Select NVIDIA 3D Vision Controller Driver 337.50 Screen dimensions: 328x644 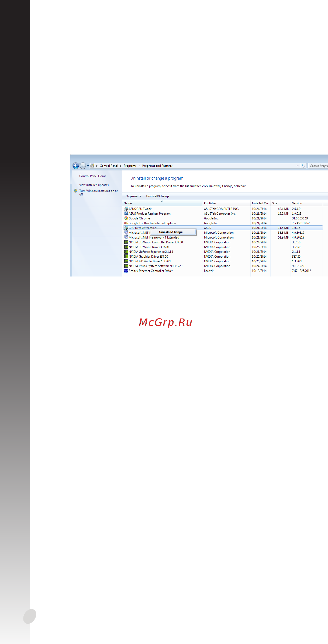click(223, 242)
